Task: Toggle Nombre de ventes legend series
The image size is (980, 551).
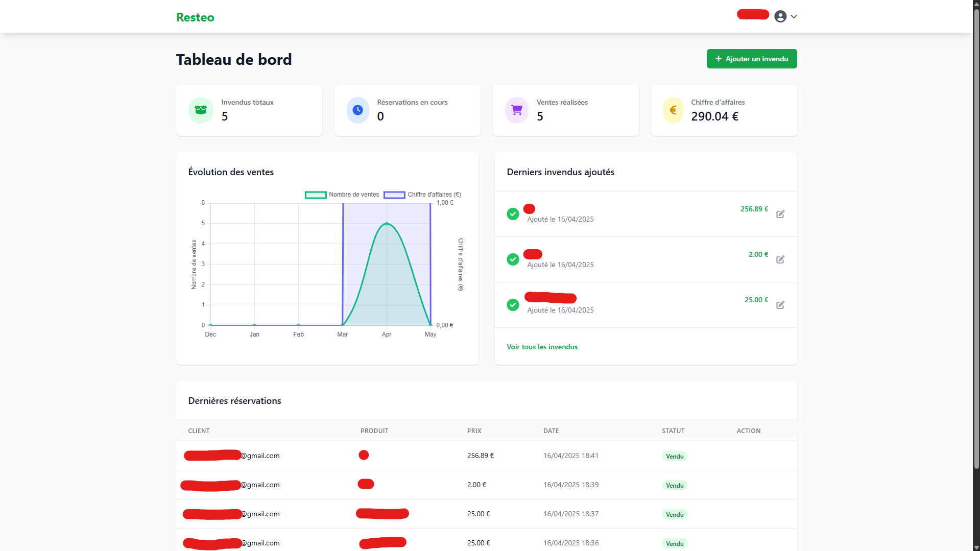Action: tap(342, 195)
